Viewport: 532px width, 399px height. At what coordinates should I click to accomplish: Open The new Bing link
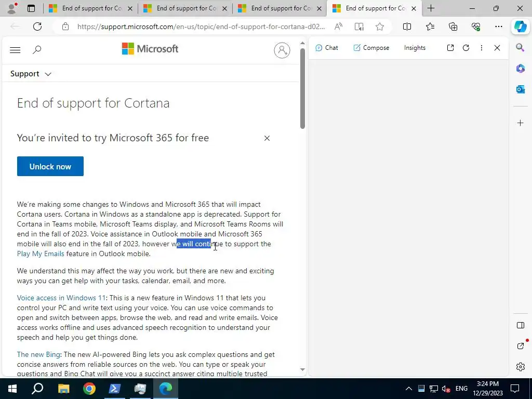pyautogui.click(x=38, y=354)
